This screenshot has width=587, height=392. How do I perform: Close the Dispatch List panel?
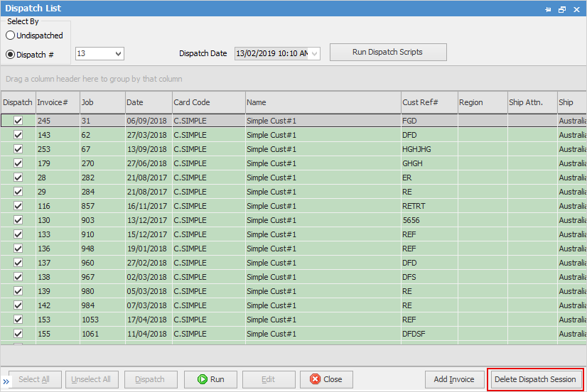pyautogui.click(x=576, y=9)
